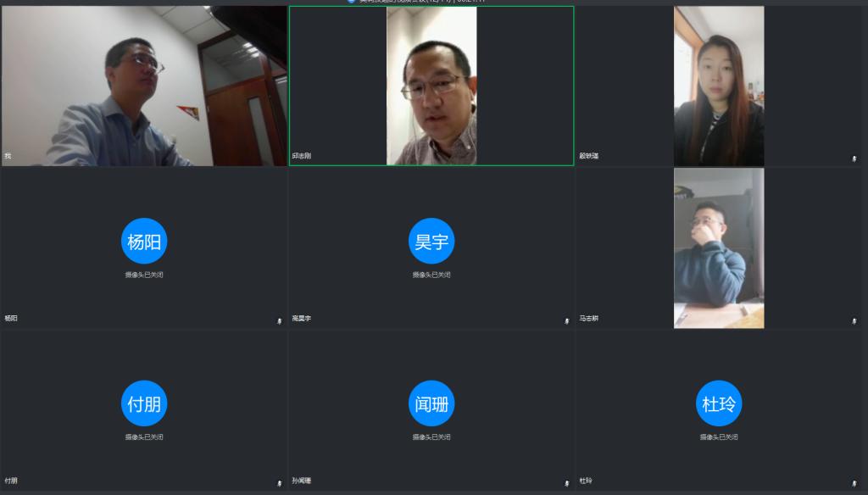The height and width of the screenshot is (495, 868).
Task: Click the 邱志刚 name label
Action: pyautogui.click(x=302, y=156)
